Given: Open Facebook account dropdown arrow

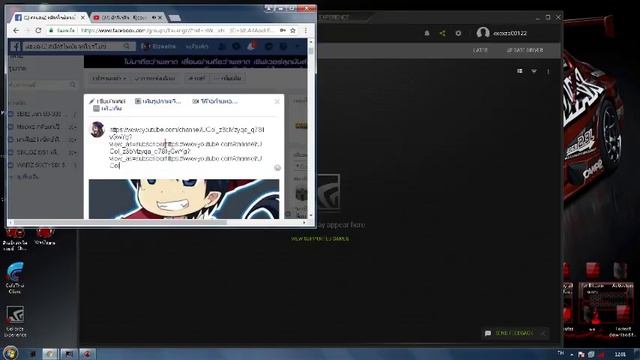Looking at the screenshot, I should click(298, 46).
